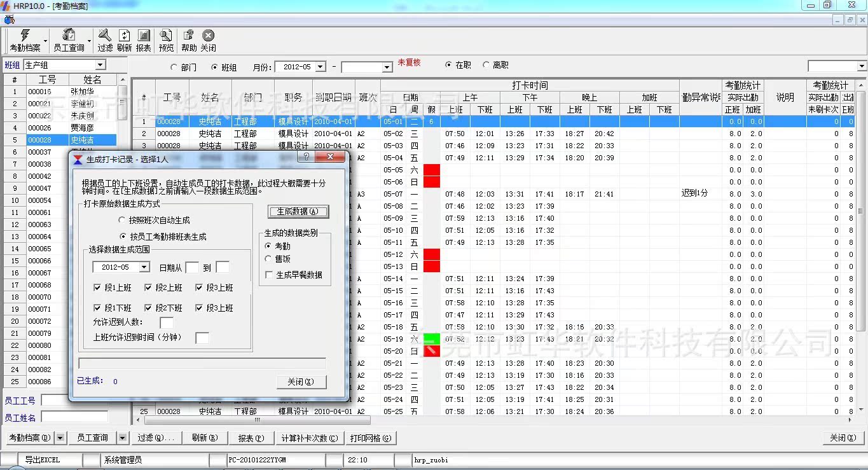Viewport: 868px width, 470px height.
Task: Expand arrow next to bottom 考勤档案 button
Action: [x=60, y=438]
